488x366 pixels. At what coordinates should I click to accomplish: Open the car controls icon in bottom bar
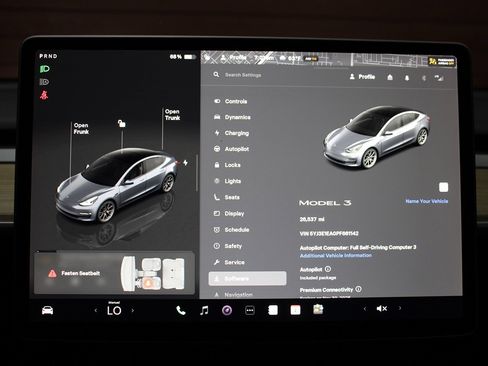coord(47,310)
